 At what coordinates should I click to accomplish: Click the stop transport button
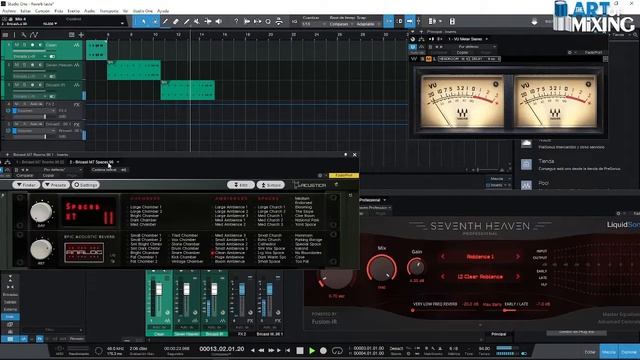(300, 350)
